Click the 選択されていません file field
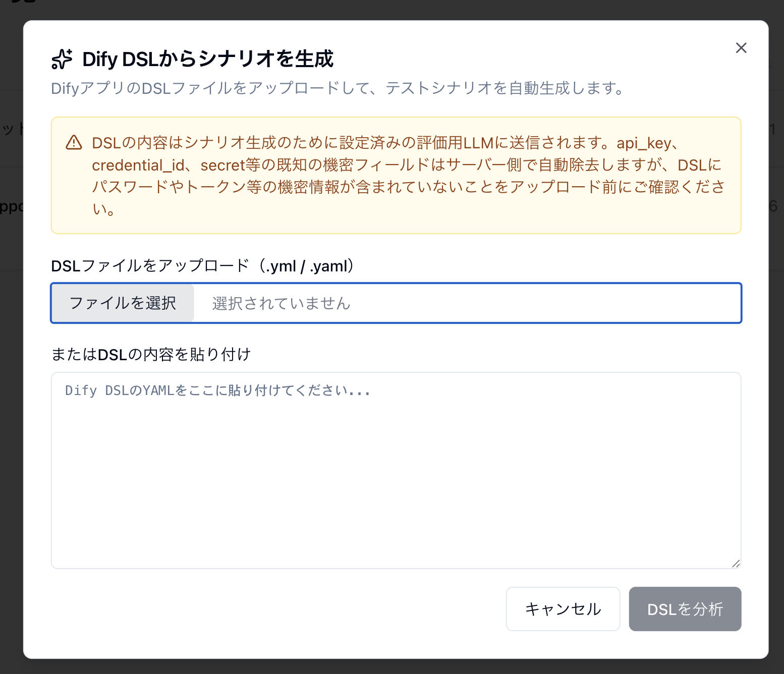The height and width of the screenshot is (674, 784). [281, 303]
